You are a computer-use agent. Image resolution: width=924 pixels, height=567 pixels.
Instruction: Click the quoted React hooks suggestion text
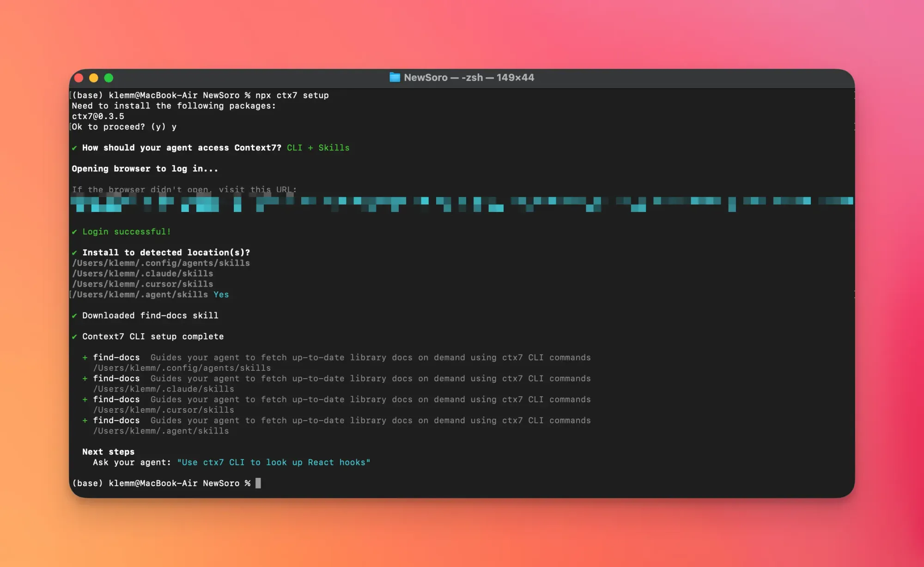coord(274,462)
